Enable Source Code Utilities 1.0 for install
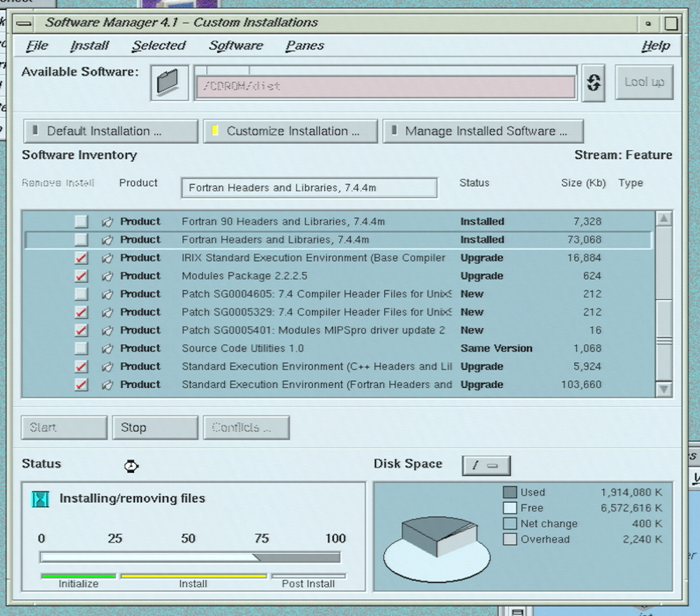Image resolution: width=700 pixels, height=616 pixels. (x=80, y=348)
